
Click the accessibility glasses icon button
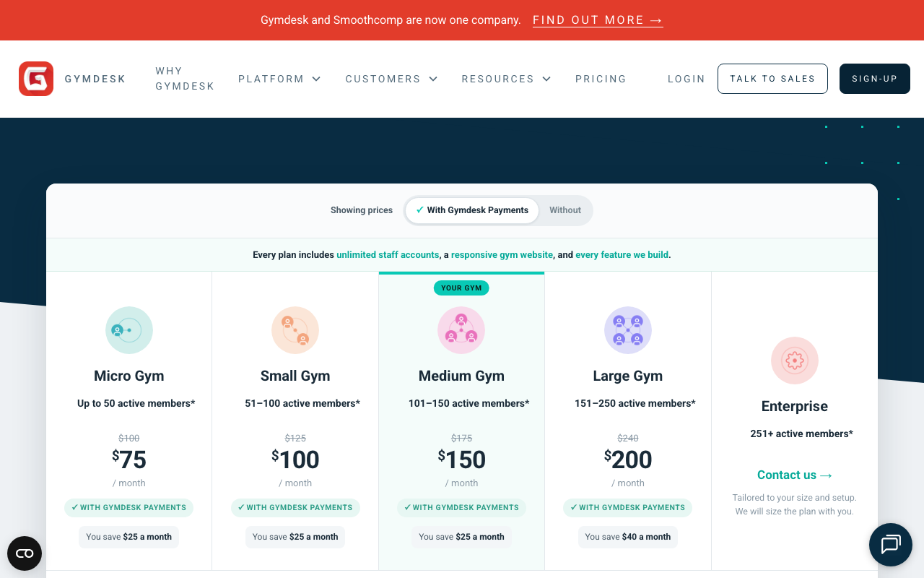pos(25,553)
